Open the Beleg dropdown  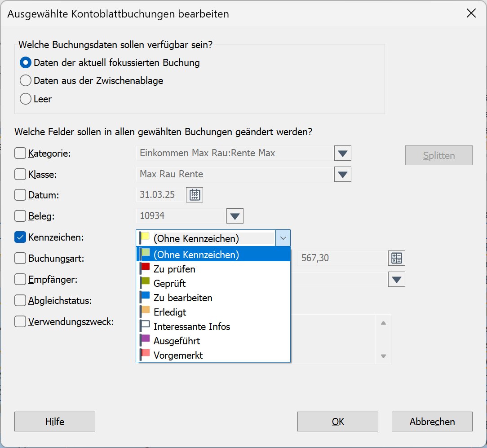pos(235,216)
